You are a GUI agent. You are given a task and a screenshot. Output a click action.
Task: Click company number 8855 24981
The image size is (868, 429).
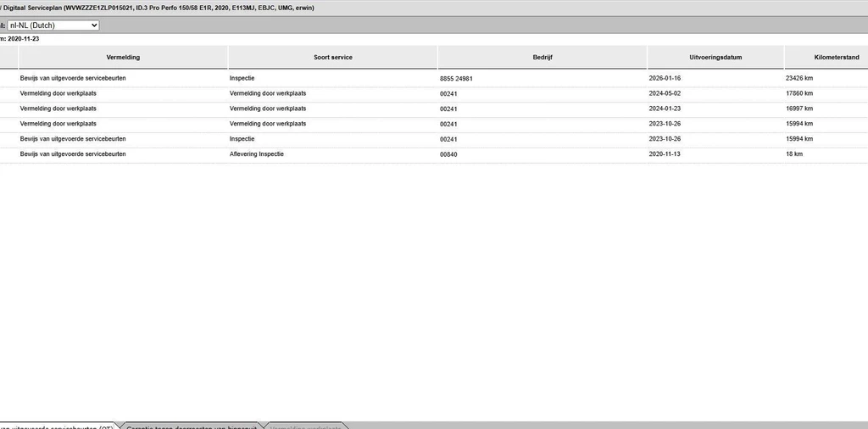(456, 79)
